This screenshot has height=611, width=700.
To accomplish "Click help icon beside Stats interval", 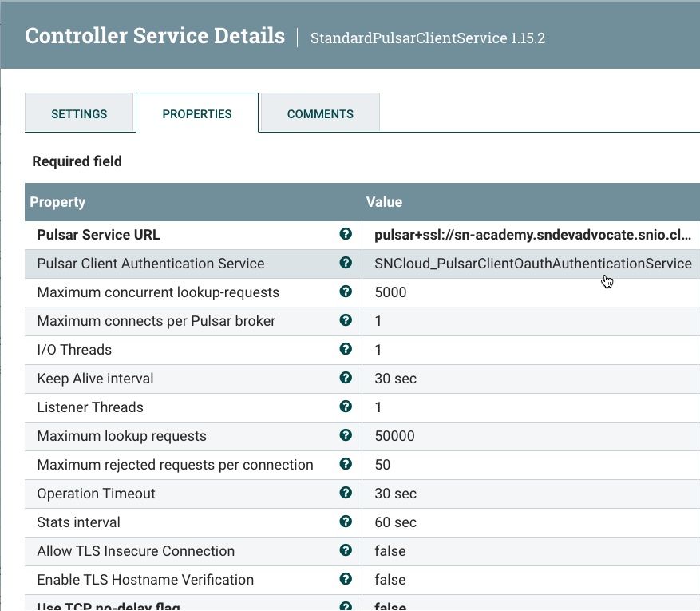I will coord(346,522).
